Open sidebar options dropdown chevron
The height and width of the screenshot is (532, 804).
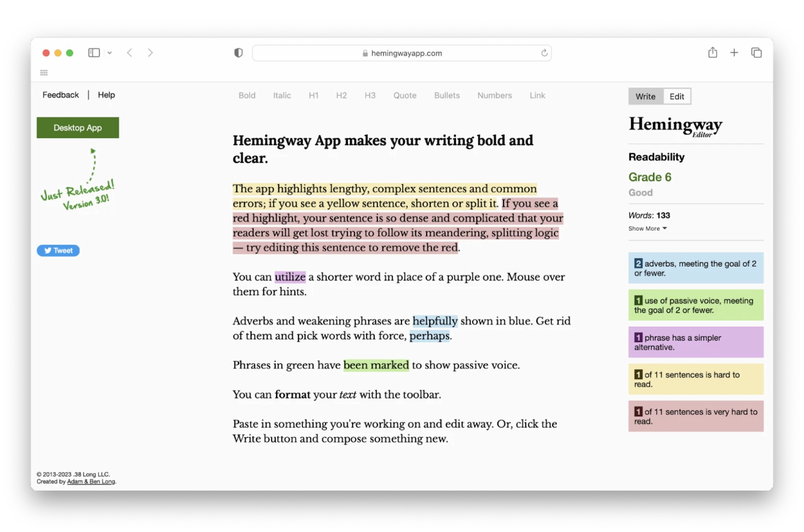(x=110, y=53)
